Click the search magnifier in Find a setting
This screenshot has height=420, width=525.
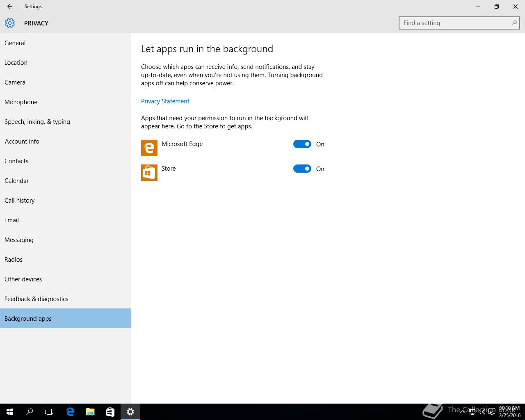[x=514, y=23]
